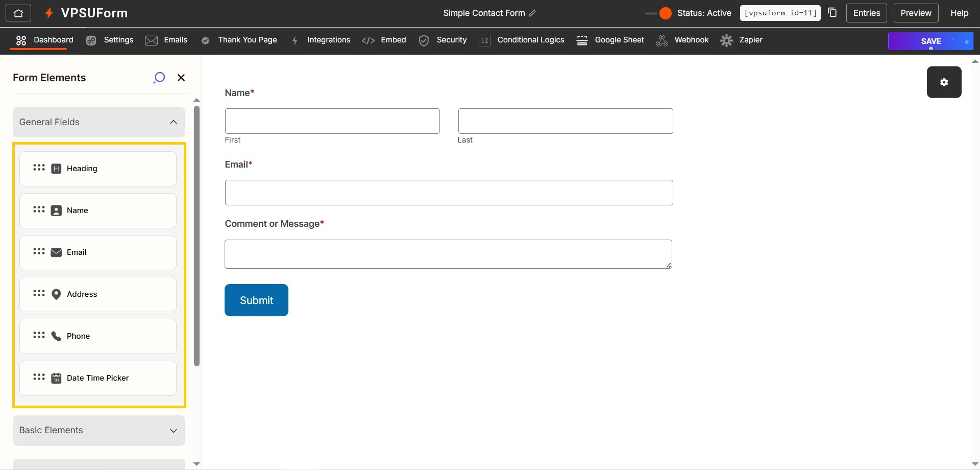Click the Embed code icon
The height and width of the screenshot is (470, 980).
[x=369, y=40]
